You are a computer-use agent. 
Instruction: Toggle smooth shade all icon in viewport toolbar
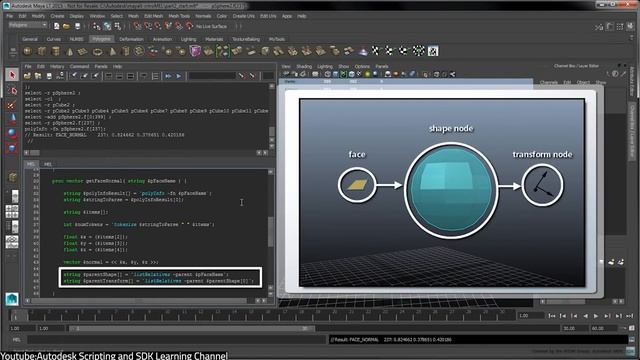tap(336, 74)
